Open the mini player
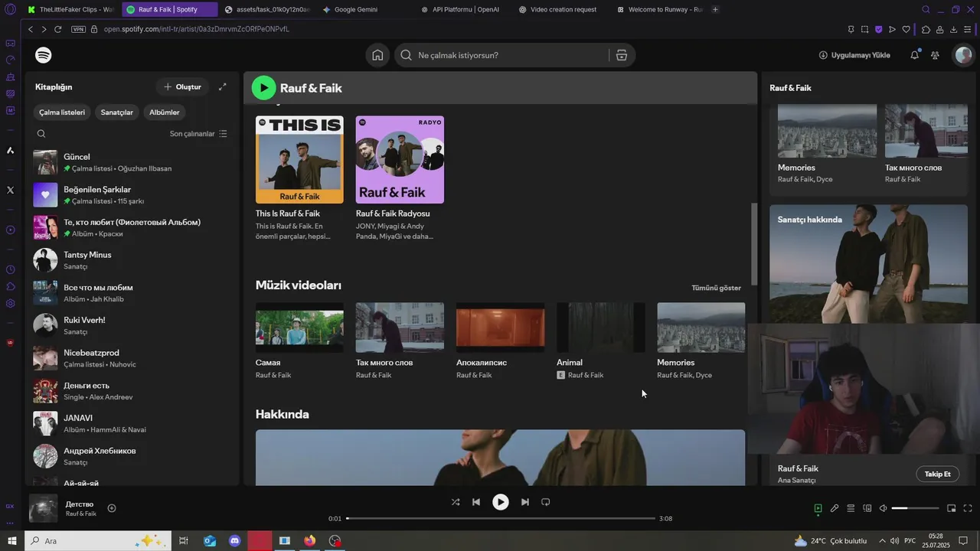980x551 pixels. click(x=952, y=508)
